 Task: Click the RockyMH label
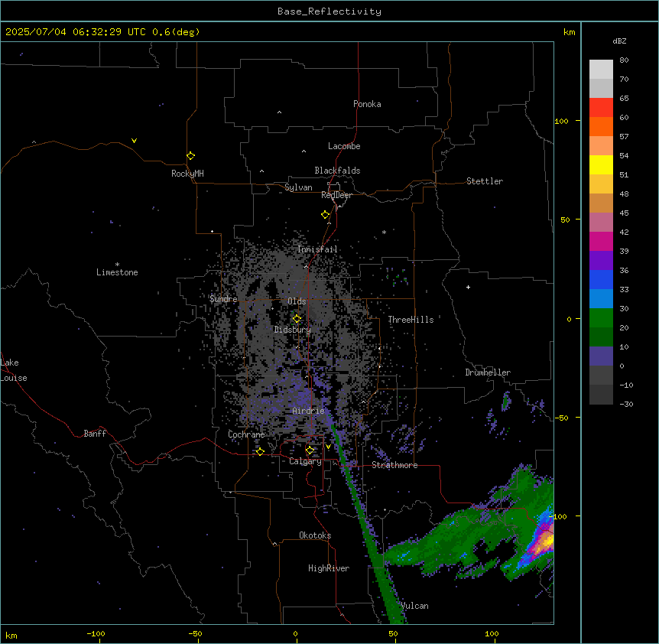[x=187, y=174]
